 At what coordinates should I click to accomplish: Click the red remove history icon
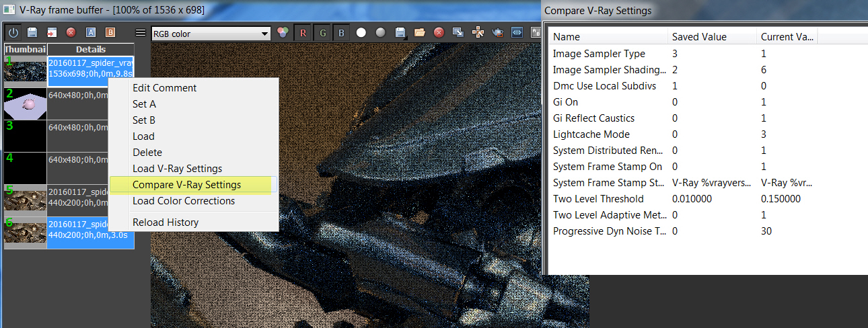coord(70,32)
